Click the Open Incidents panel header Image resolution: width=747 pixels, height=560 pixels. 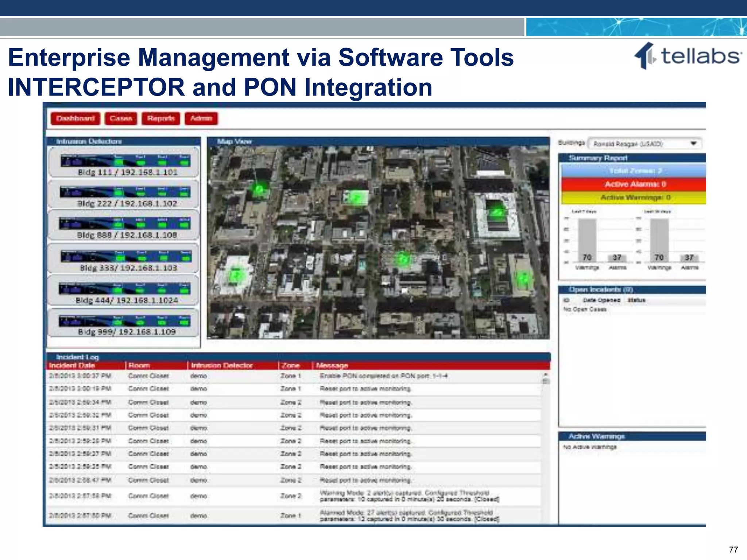pyautogui.click(x=632, y=289)
